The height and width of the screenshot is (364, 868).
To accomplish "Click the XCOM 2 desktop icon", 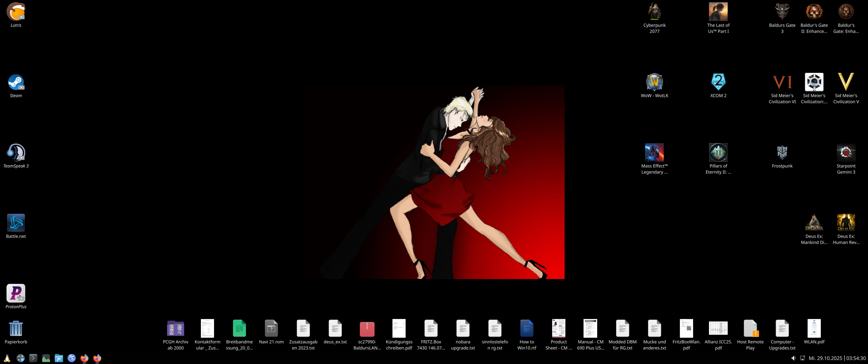I will pos(718,83).
